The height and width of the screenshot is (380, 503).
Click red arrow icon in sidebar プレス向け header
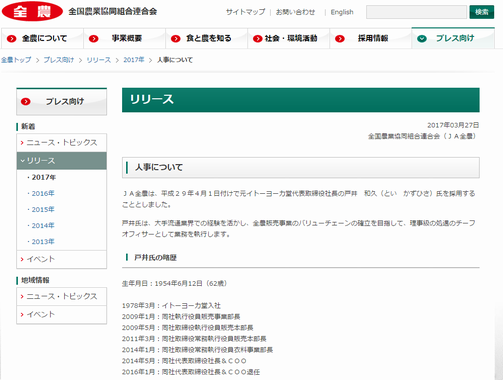[x=26, y=102]
